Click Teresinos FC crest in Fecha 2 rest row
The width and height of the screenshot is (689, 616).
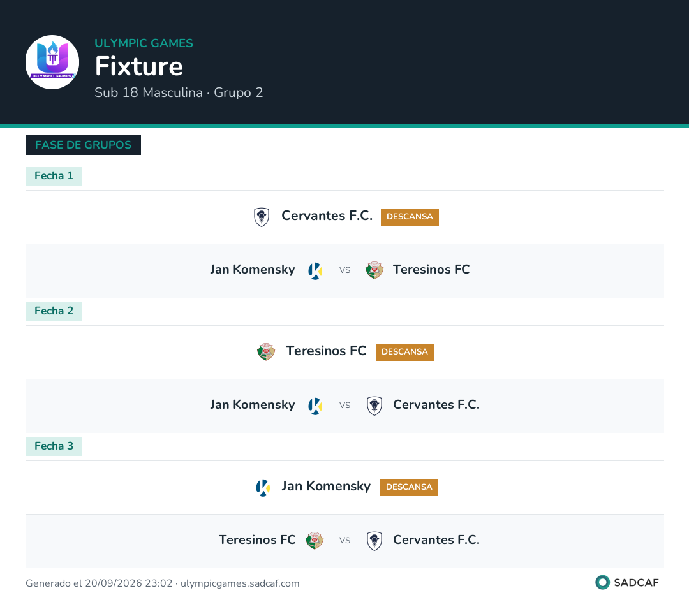pyautogui.click(x=266, y=351)
